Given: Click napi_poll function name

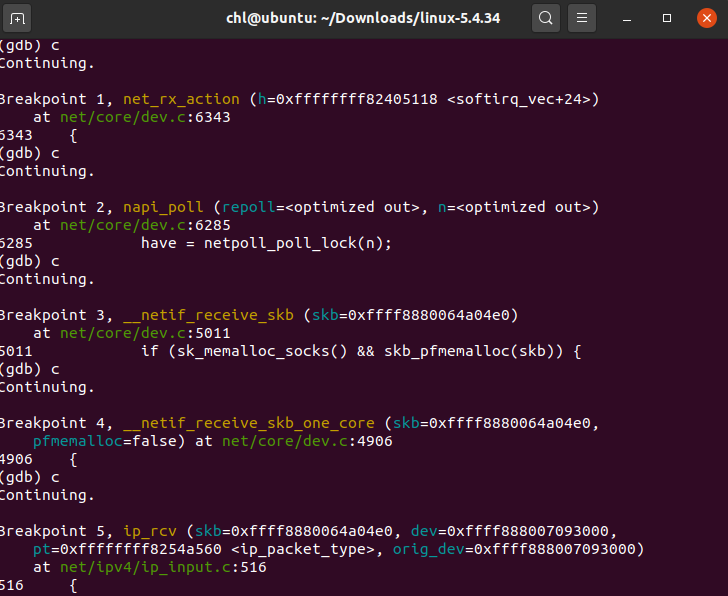Looking at the screenshot, I should pos(163,207).
